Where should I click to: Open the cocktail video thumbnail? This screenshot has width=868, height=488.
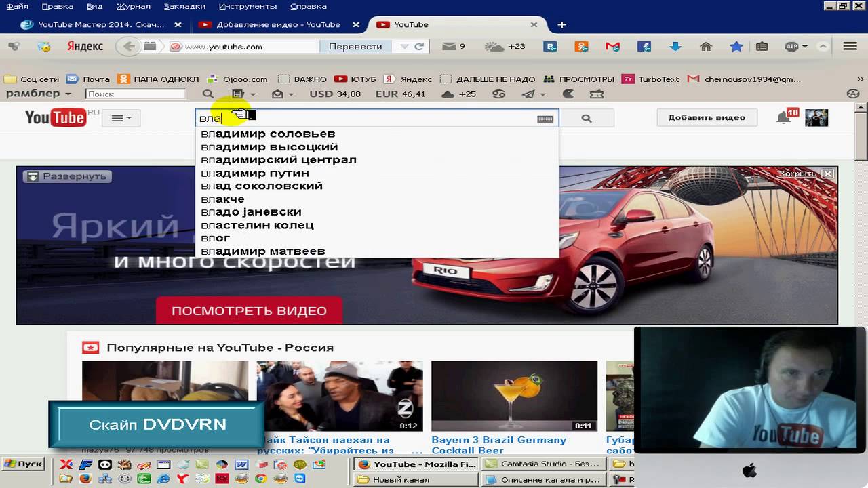[x=514, y=396]
